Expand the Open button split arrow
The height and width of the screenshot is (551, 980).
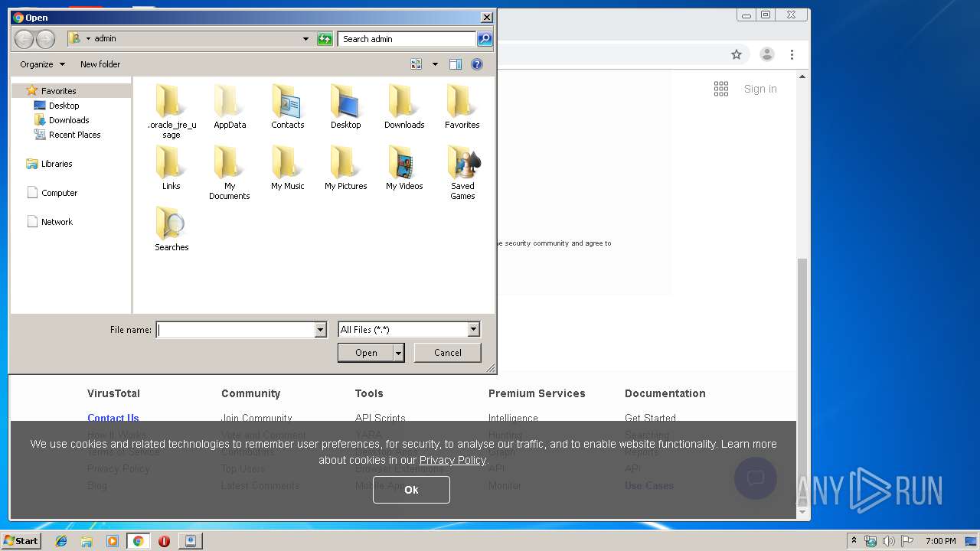pyautogui.click(x=398, y=353)
